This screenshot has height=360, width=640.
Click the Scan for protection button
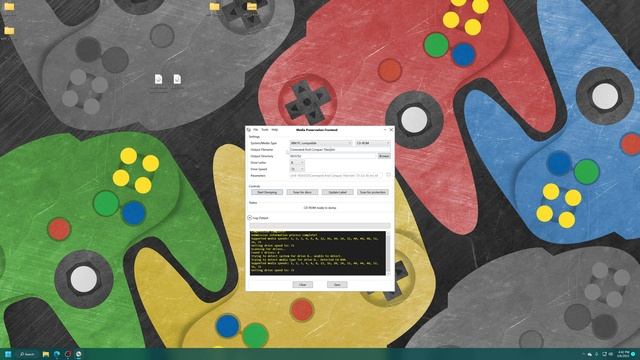coord(373,192)
